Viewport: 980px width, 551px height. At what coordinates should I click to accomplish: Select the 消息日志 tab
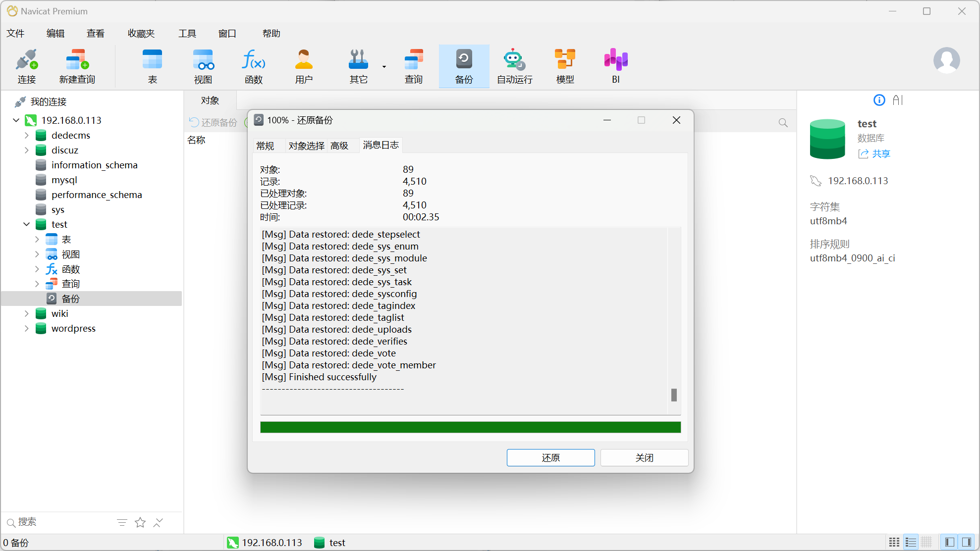381,145
